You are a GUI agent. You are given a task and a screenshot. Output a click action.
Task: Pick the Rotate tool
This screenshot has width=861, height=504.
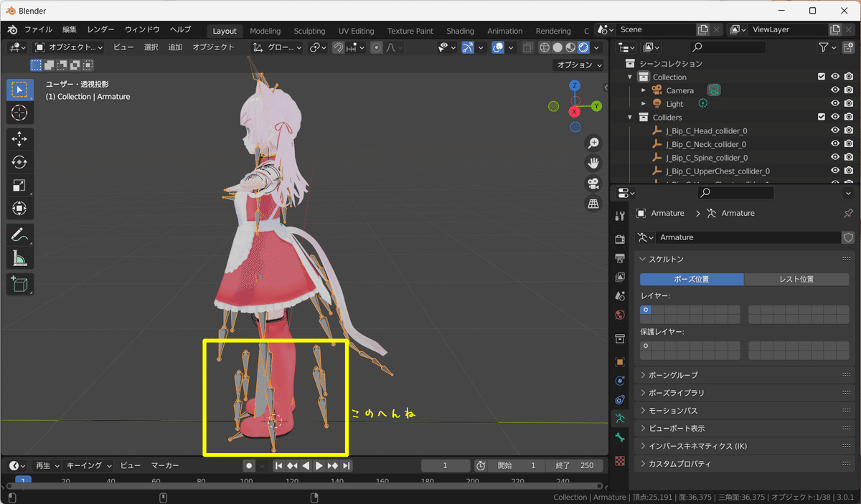tap(19, 162)
